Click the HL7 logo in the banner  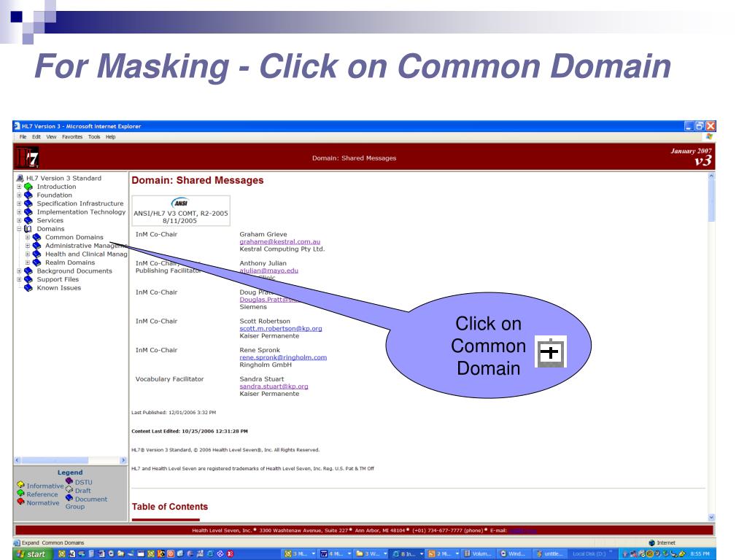27,157
